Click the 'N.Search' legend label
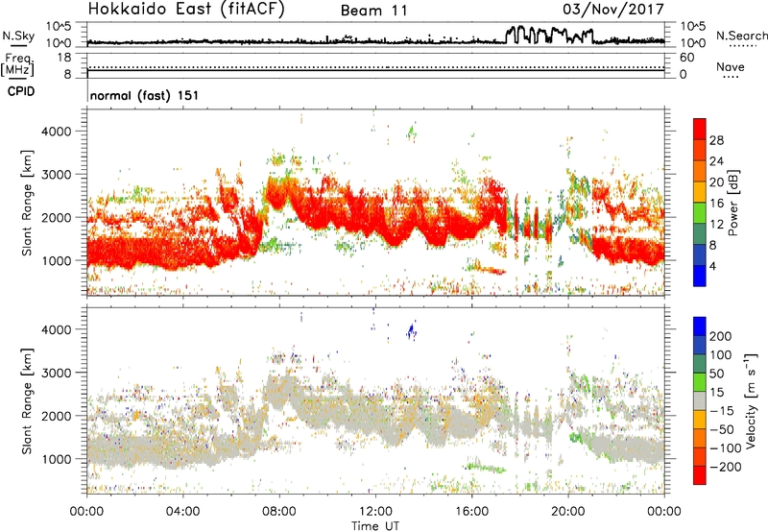This screenshot has height=532, width=768. tap(741, 36)
